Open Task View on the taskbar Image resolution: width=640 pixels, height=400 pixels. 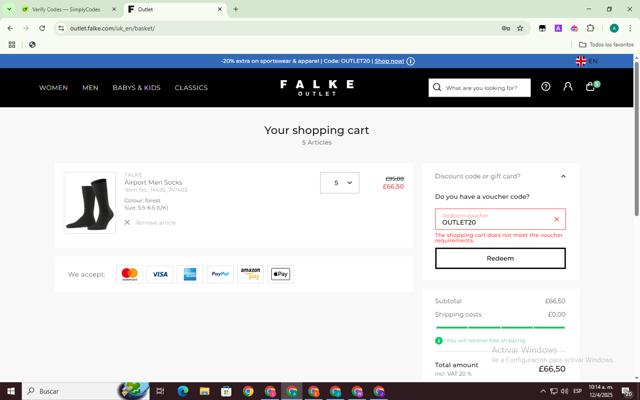(160, 391)
